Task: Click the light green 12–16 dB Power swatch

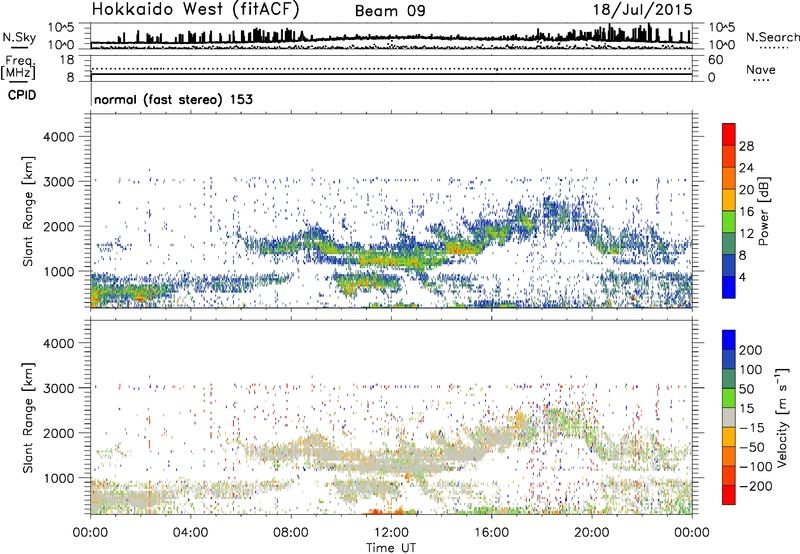Action: point(729,221)
